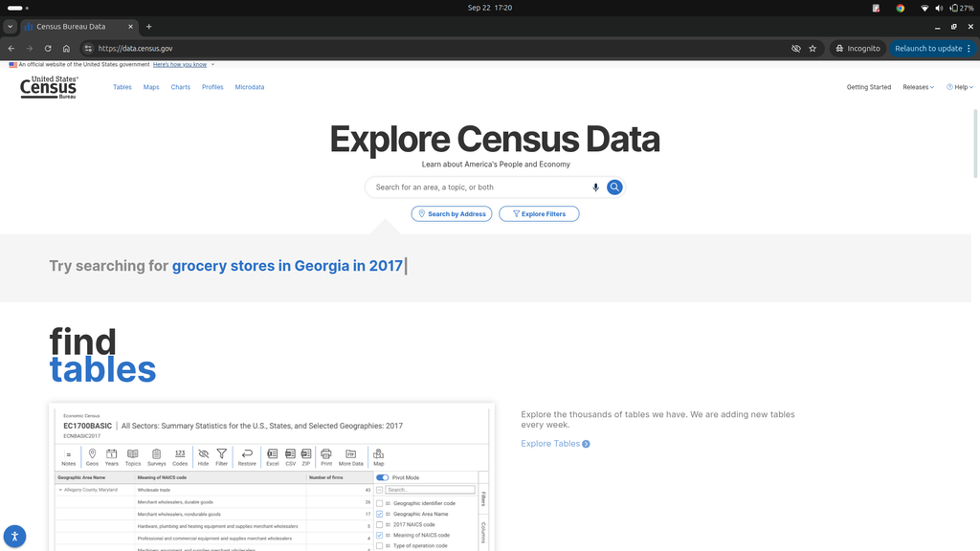The height and width of the screenshot is (551, 980).
Task: Click the Search by Address button
Action: click(x=452, y=213)
